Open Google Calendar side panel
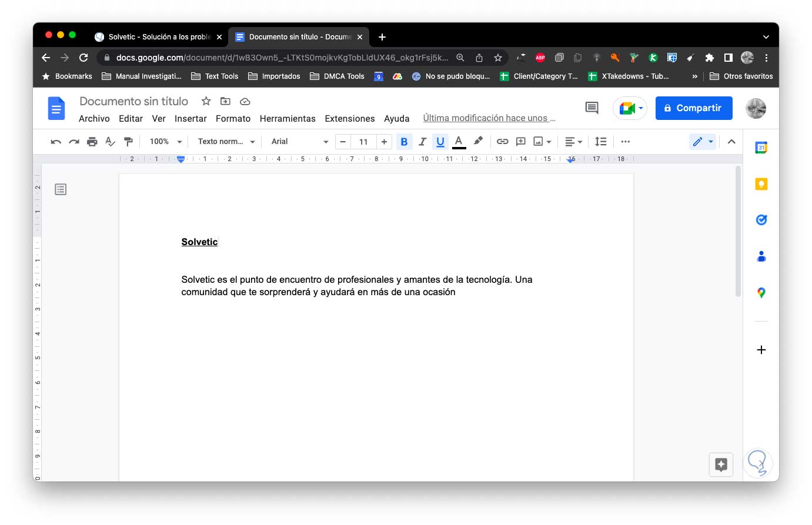 click(x=761, y=148)
